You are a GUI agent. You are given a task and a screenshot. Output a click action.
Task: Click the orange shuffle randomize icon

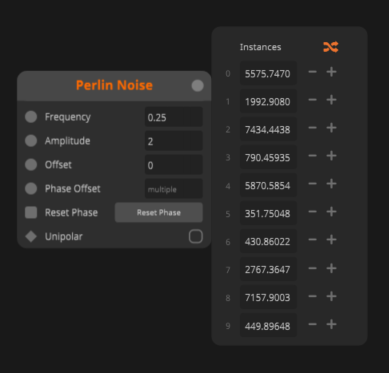(x=331, y=47)
